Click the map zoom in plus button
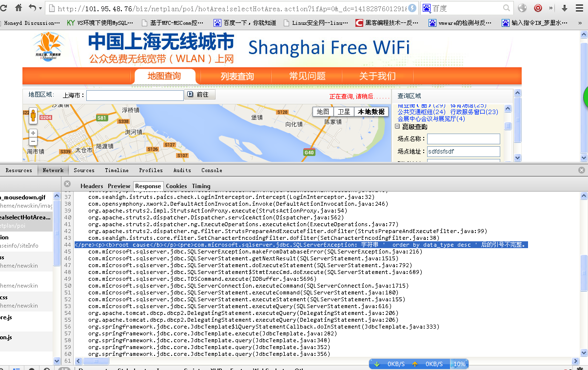The image size is (588, 370). (33, 133)
